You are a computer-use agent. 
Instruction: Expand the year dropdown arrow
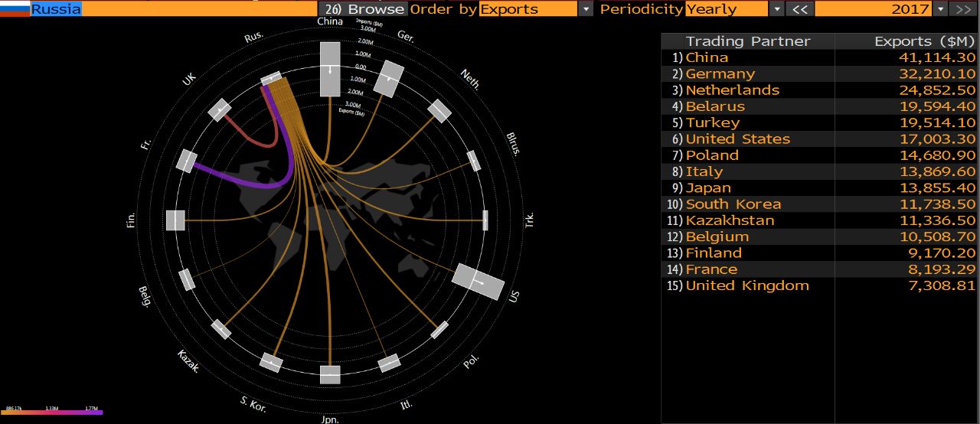click(940, 9)
